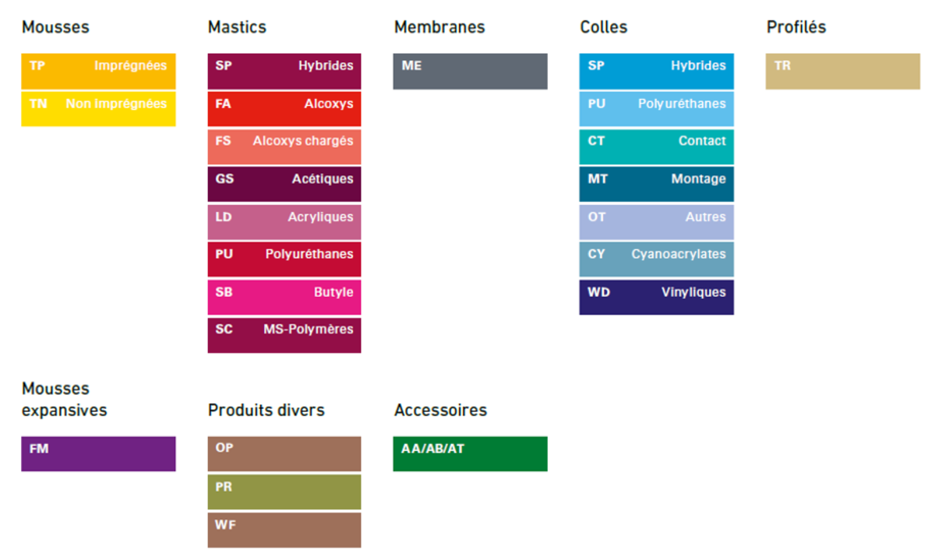Click the LD Acryliques box
The image size is (935, 560).
(284, 222)
